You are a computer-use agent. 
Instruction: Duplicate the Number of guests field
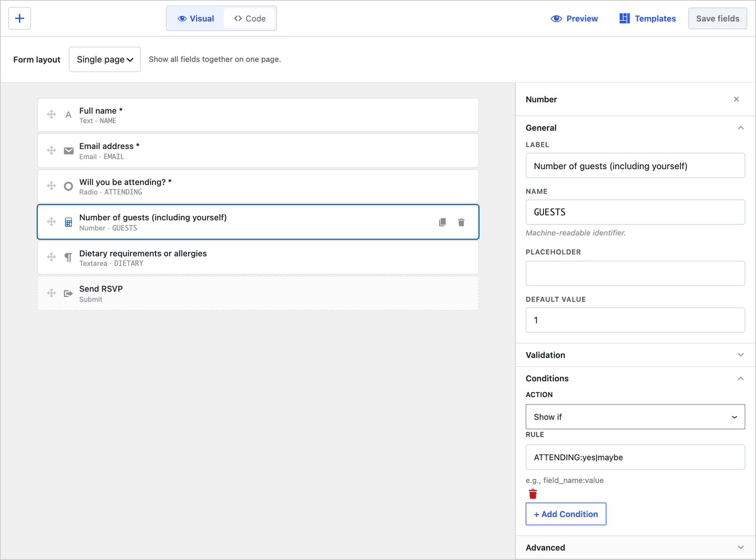pos(442,222)
